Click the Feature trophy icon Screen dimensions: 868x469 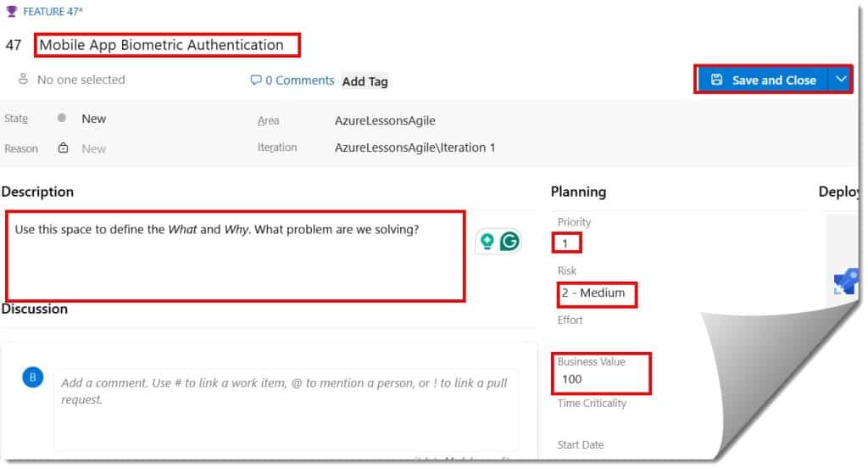pyautogui.click(x=12, y=11)
